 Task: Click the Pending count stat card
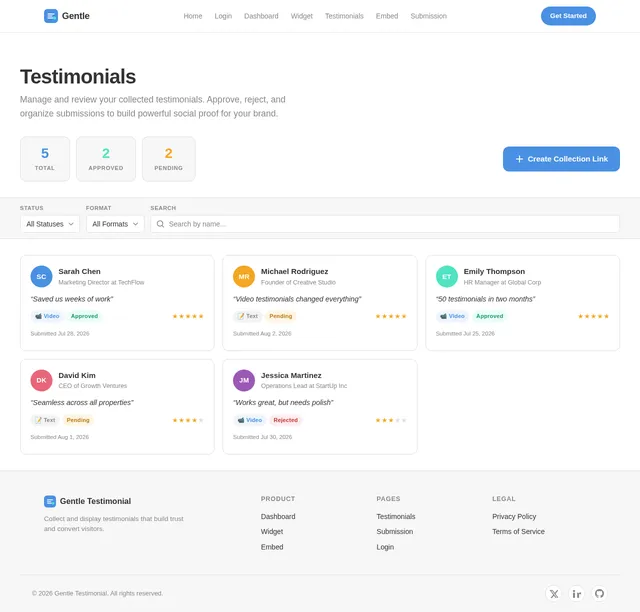pyautogui.click(x=169, y=159)
